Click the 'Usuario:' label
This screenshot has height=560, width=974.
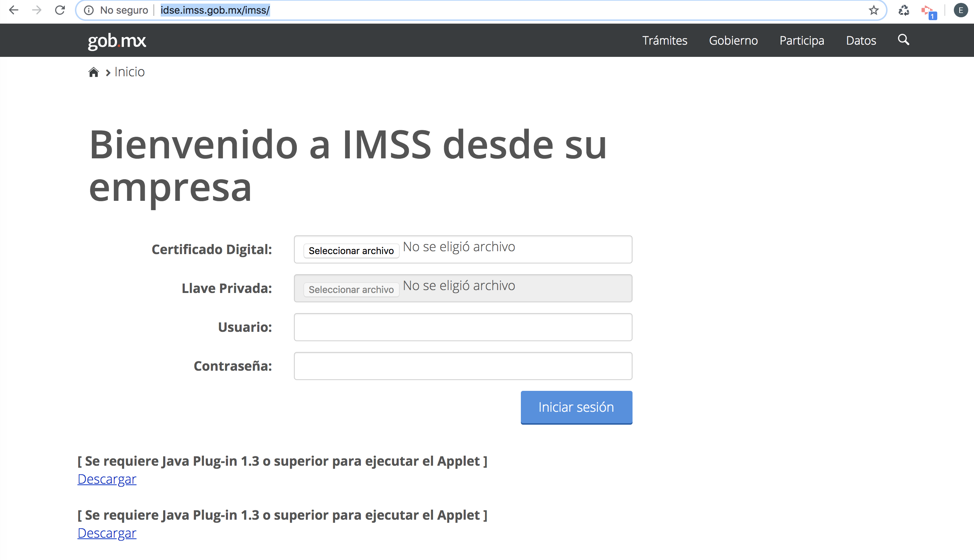pyautogui.click(x=245, y=327)
